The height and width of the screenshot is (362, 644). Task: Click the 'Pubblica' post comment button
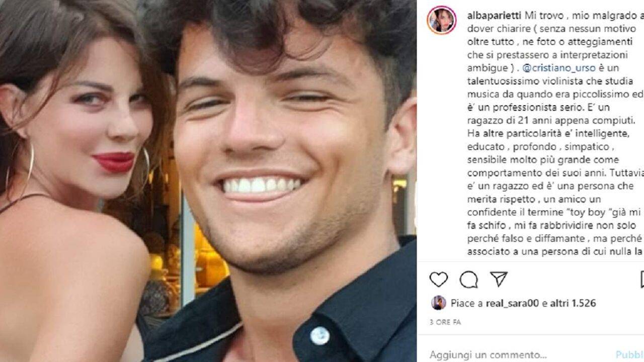tap(630, 354)
